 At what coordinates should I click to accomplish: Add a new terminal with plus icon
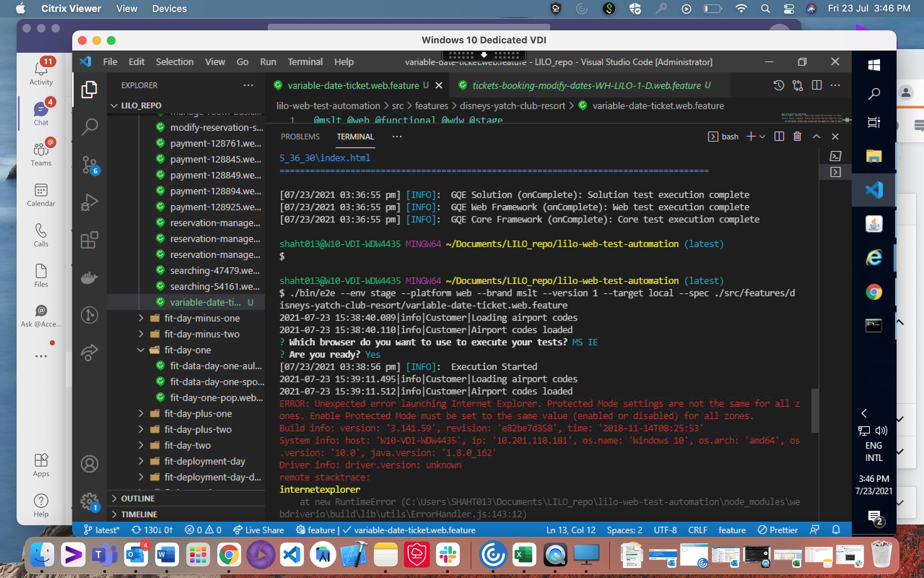pos(751,137)
